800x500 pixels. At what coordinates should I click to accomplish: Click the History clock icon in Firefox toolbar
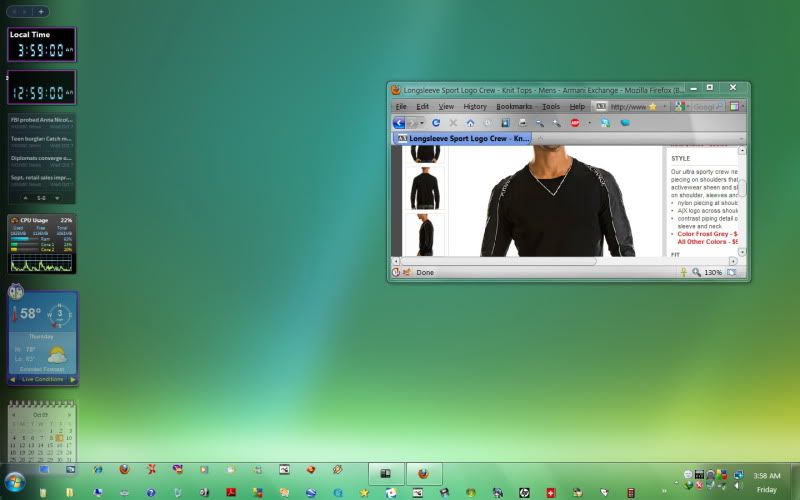(488, 123)
